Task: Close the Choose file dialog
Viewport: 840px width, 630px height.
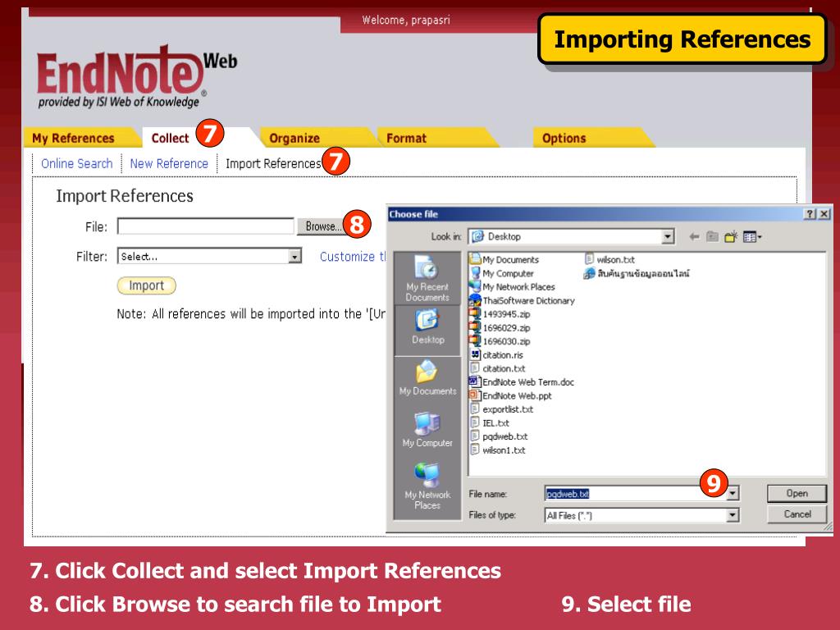Action: [x=824, y=214]
